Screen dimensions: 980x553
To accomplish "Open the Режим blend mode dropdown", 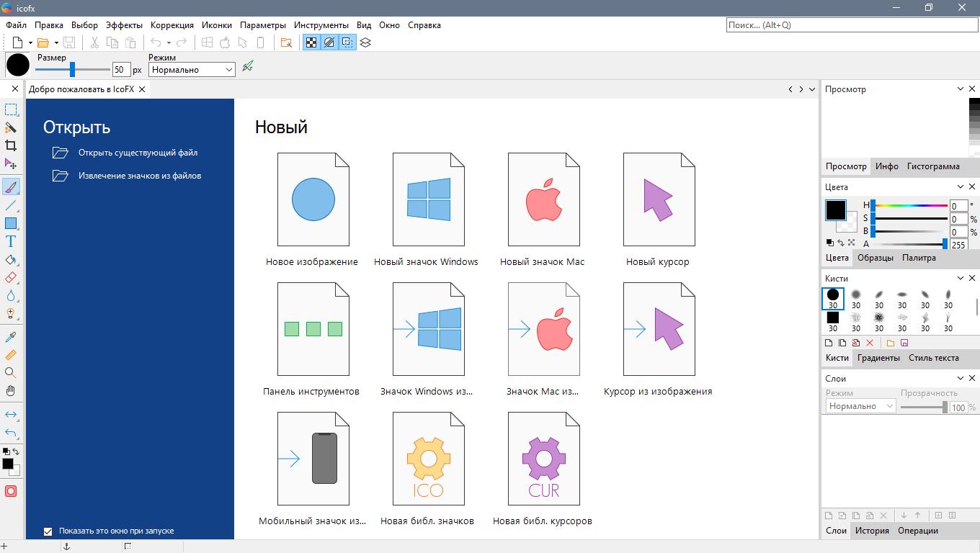I will tap(192, 70).
